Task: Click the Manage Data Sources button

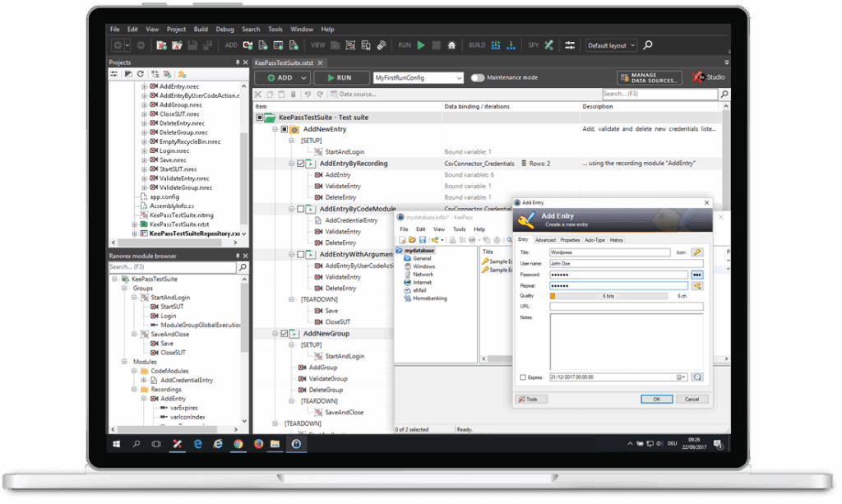Action: 650,78
